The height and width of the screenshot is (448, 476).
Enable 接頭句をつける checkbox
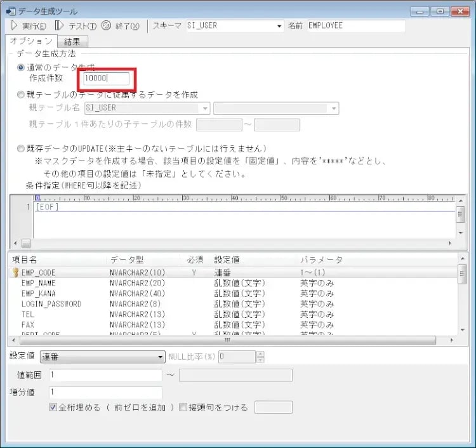coord(183,407)
